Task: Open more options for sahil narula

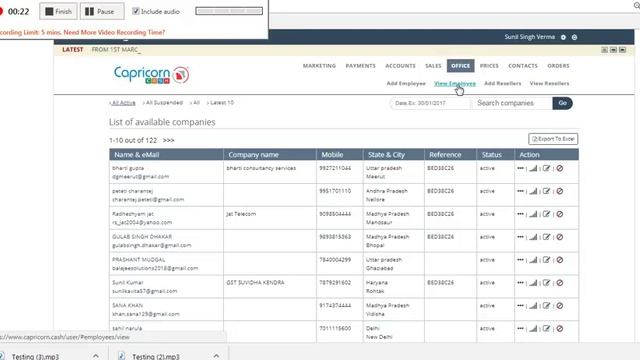Action: [520, 328]
